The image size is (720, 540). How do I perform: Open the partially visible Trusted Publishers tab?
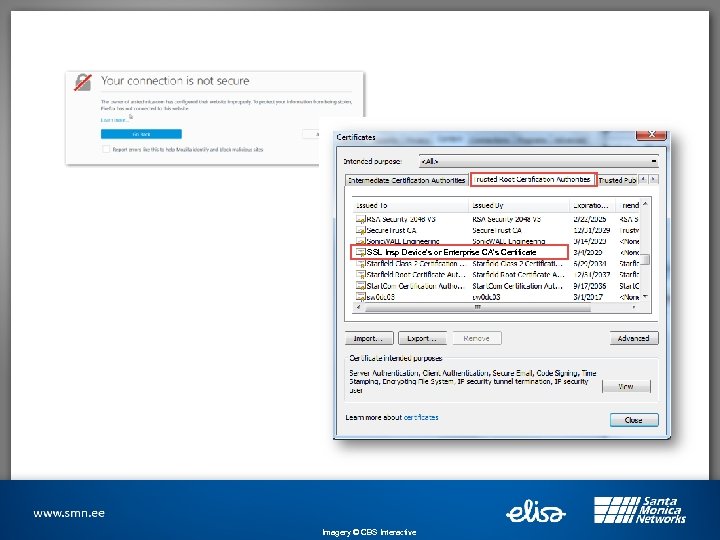click(x=617, y=180)
